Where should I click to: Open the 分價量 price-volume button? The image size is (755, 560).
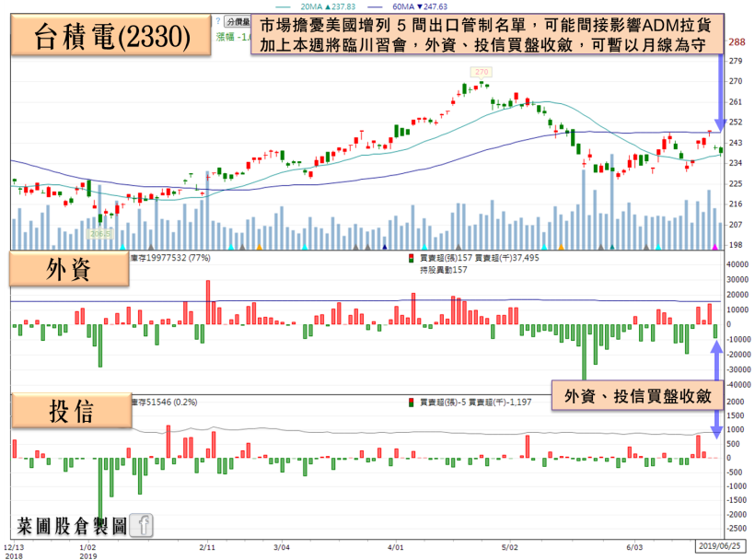tap(238, 22)
